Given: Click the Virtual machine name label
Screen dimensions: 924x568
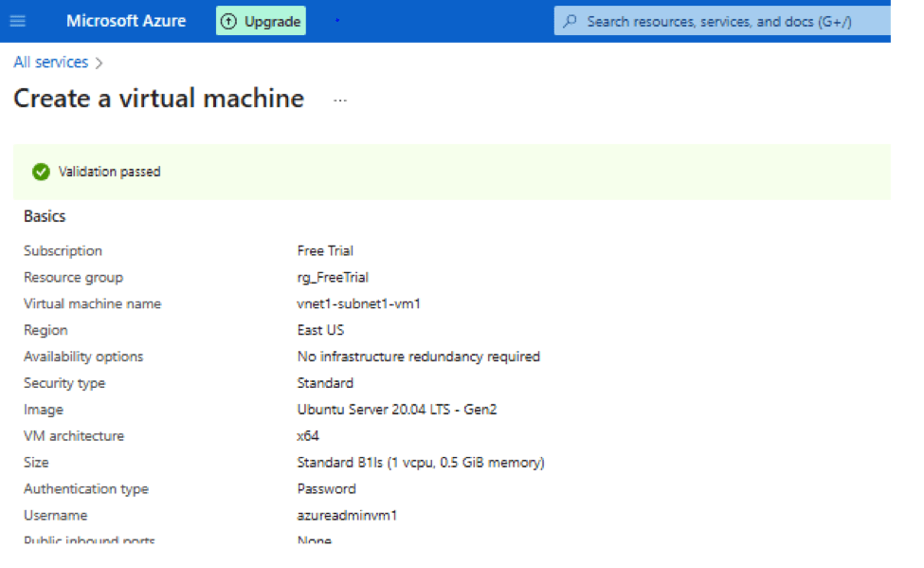Looking at the screenshot, I should (93, 303).
